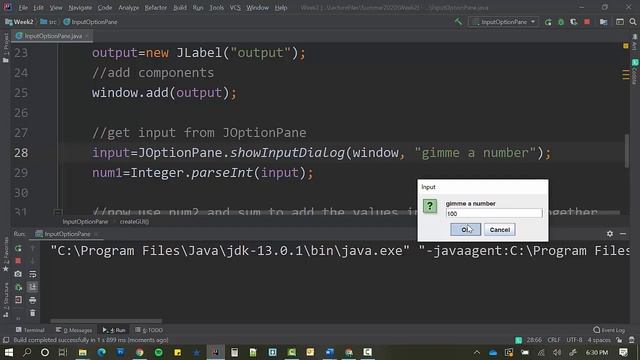640x360 pixels.
Task: Open Project Structure toolbar icon
Action: pyautogui.click(x=603, y=22)
